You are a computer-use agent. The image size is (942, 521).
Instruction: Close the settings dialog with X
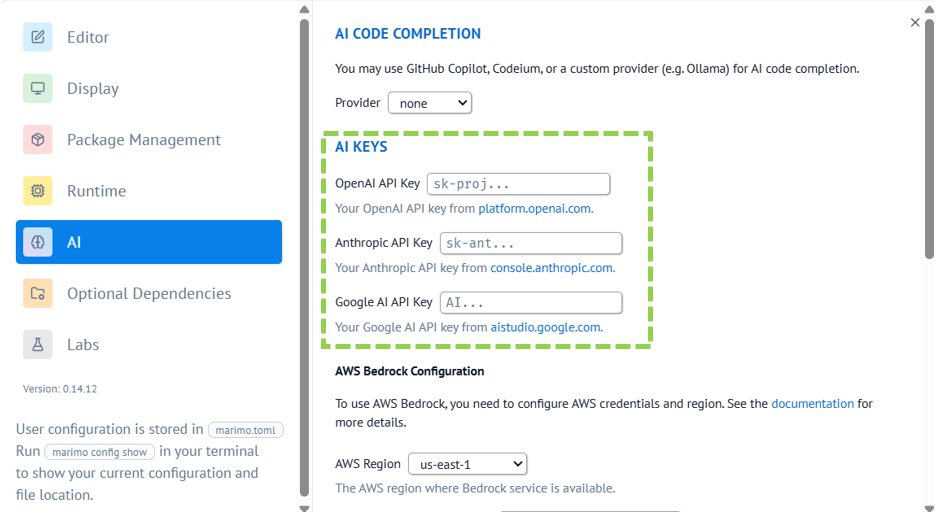point(915,22)
